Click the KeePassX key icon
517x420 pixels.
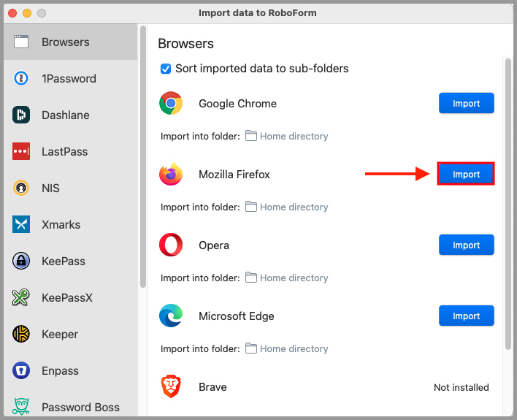click(21, 297)
